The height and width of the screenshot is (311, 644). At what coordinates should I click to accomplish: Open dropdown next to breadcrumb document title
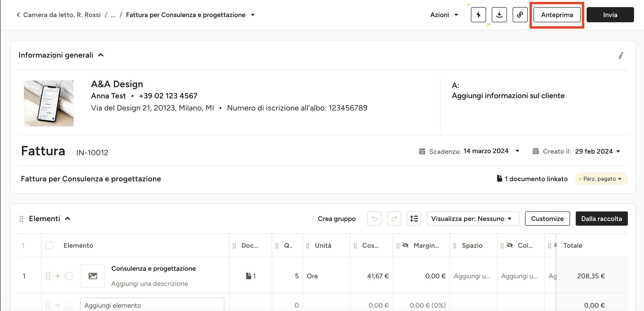pos(253,15)
